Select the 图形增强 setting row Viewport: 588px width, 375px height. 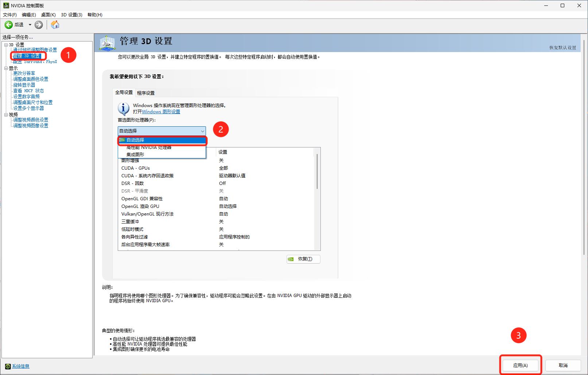pos(216,161)
